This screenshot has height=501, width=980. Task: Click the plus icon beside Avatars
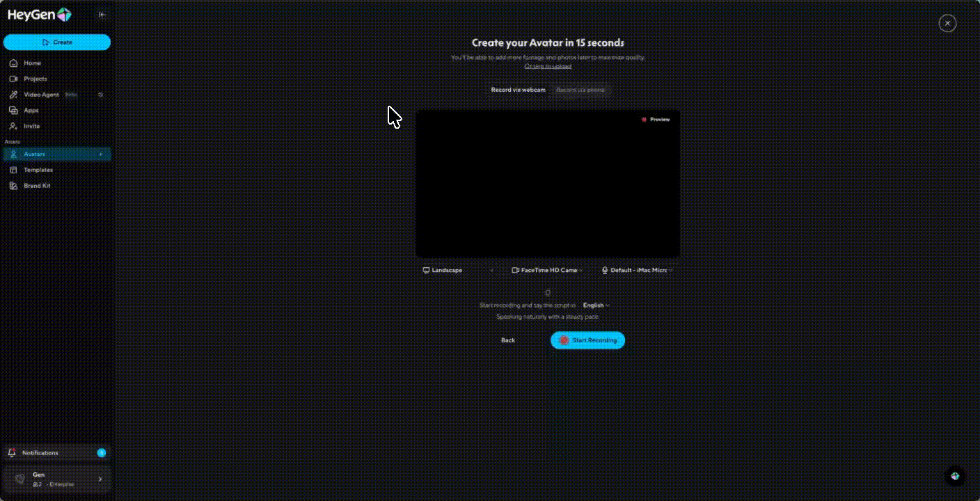(x=101, y=154)
